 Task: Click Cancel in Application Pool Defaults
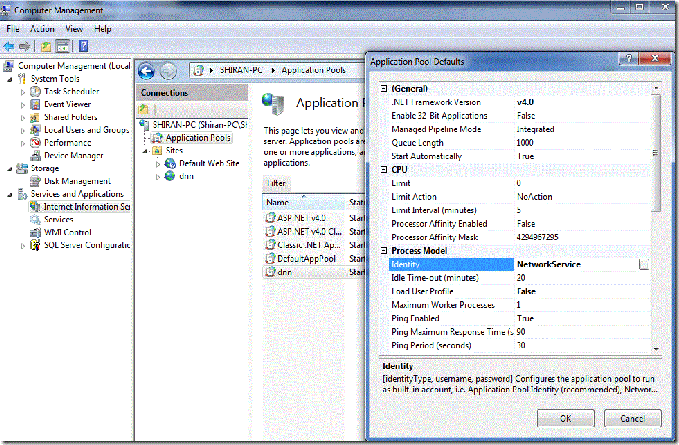(x=633, y=419)
